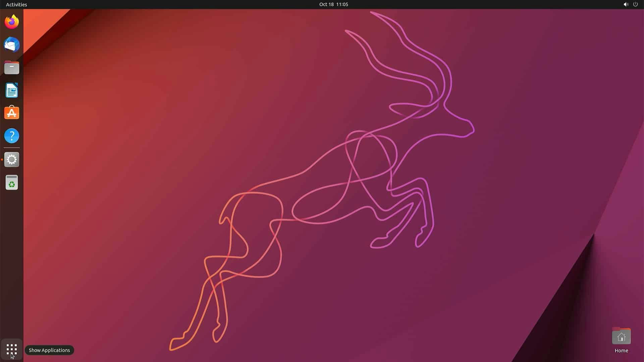Open the Home folder desktop icon
The width and height of the screenshot is (644, 362).
coord(621,336)
